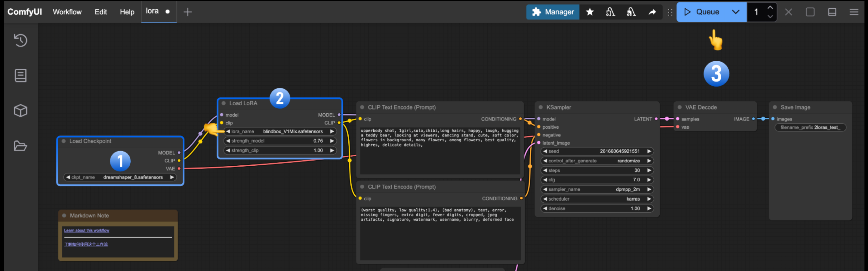Toggle collapse dot on Load LoRA node
The width and height of the screenshot is (868, 271).
click(224, 103)
